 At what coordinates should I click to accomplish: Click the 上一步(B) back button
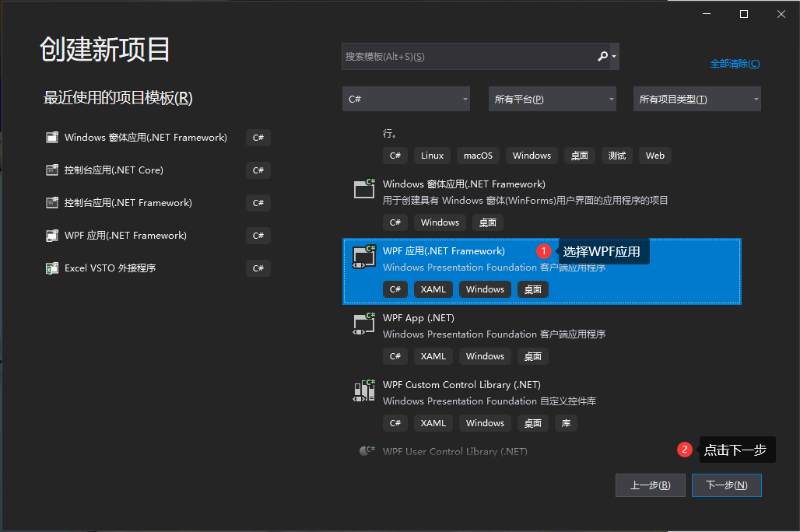[651, 485]
